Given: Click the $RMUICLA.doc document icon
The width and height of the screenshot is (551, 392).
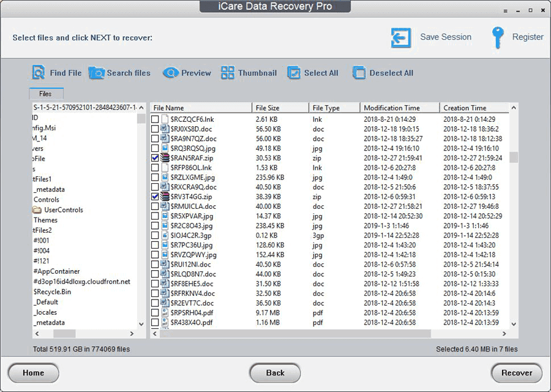Looking at the screenshot, I should pos(165,206).
